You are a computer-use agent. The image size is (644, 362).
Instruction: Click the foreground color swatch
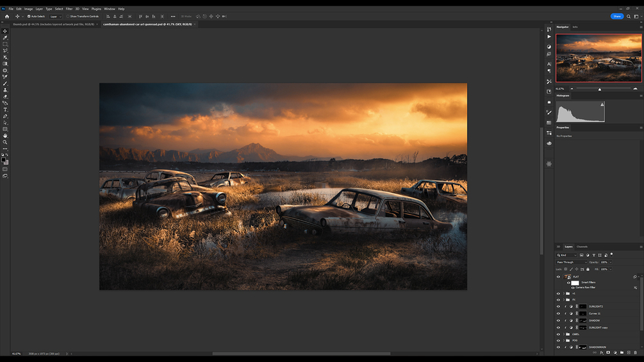4,160
